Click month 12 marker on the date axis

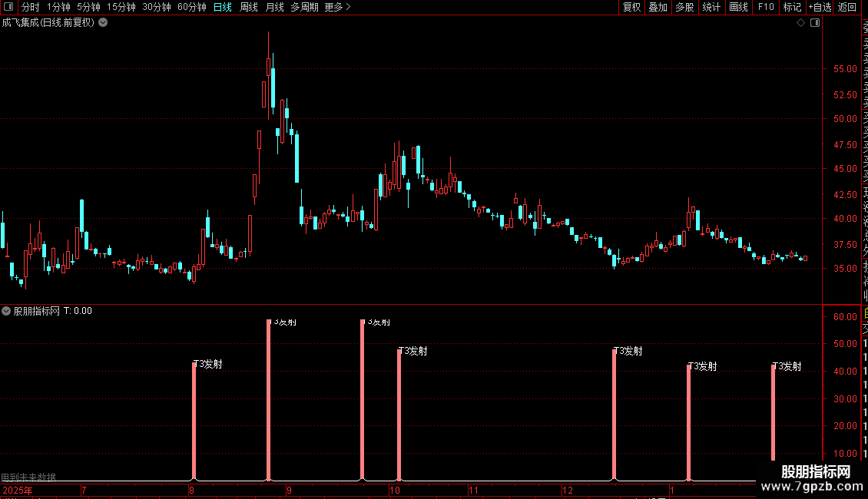[x=568, y=490]
